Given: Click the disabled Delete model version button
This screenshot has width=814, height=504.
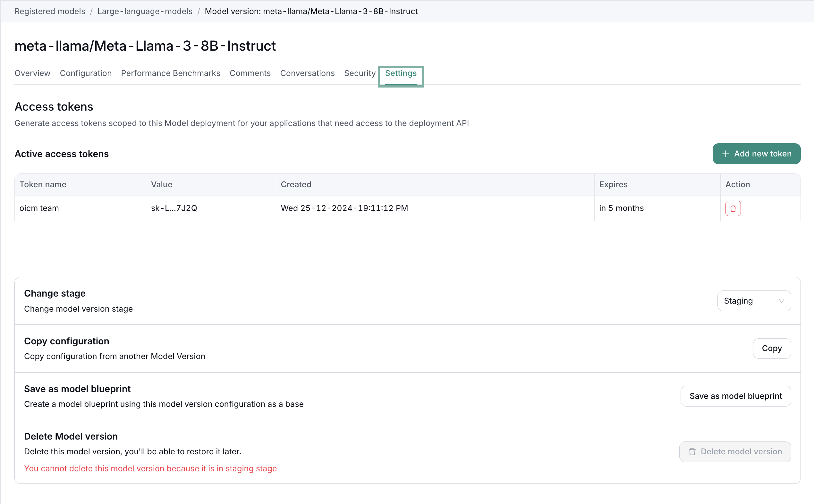Looking at the screenshot, I should point(735,452).
